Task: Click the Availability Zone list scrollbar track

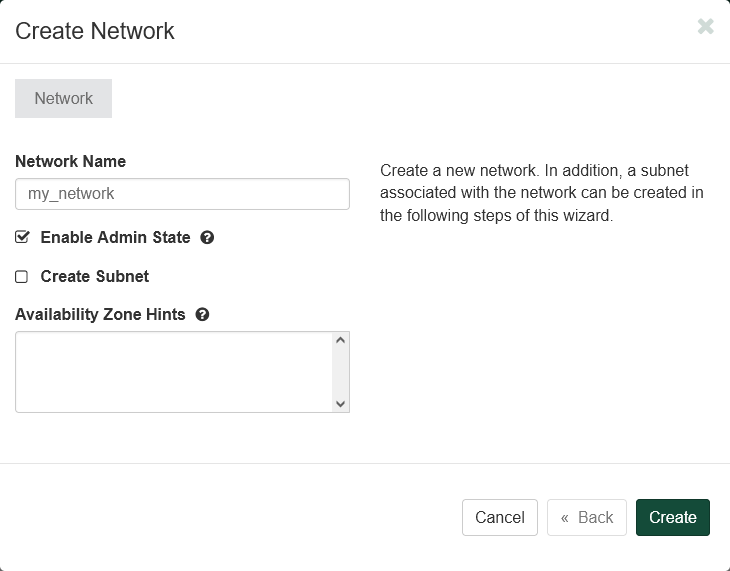Action: tap(340, 372)
